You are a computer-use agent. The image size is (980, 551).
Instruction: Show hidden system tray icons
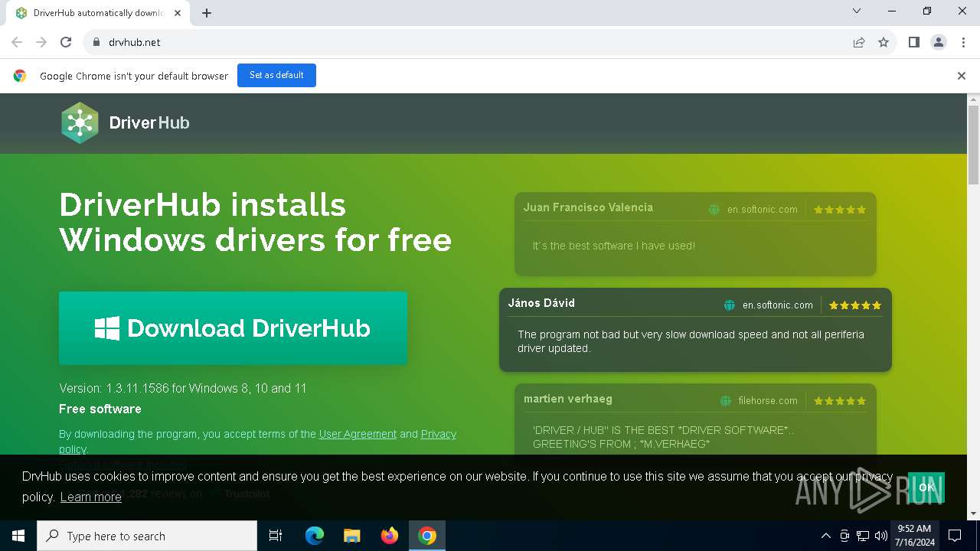825,536
